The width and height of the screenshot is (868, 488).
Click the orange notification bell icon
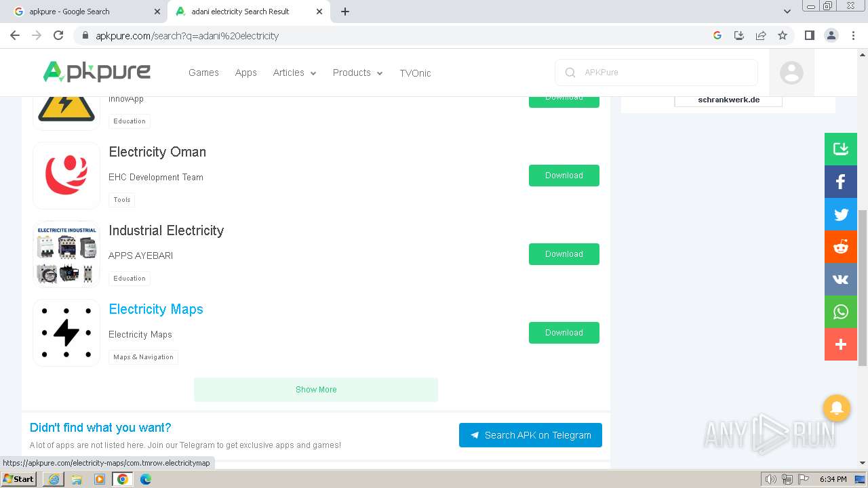coord(837,408)
